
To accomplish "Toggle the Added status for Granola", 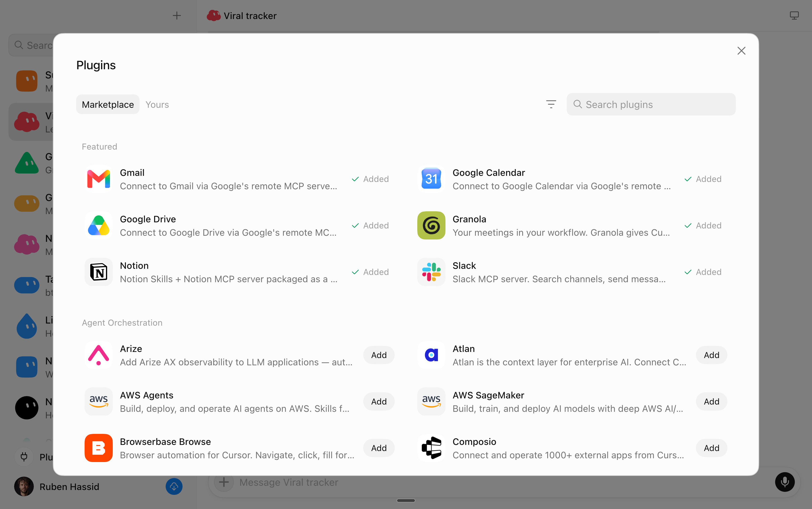I will coord(703,225).
